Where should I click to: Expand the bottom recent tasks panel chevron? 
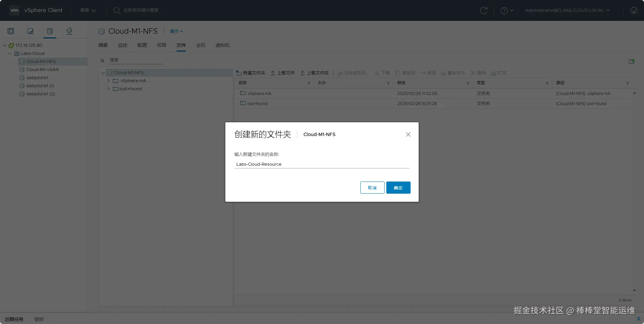click(x=638, y=319)
